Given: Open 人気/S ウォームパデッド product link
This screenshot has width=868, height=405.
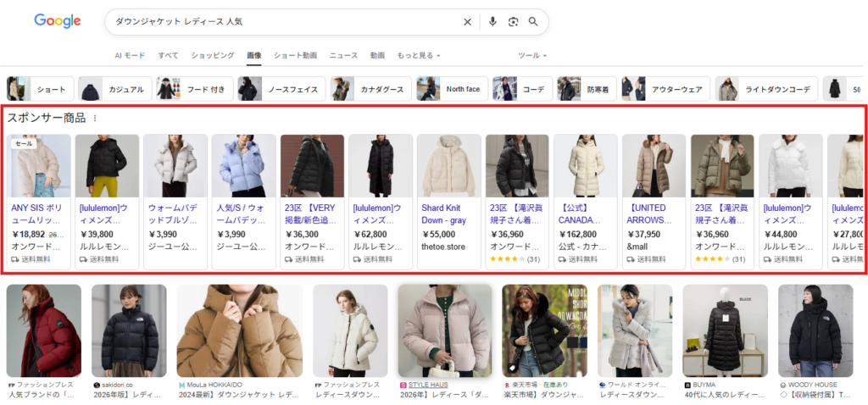Looking at the screenshot, I should (x=242, y=214).
